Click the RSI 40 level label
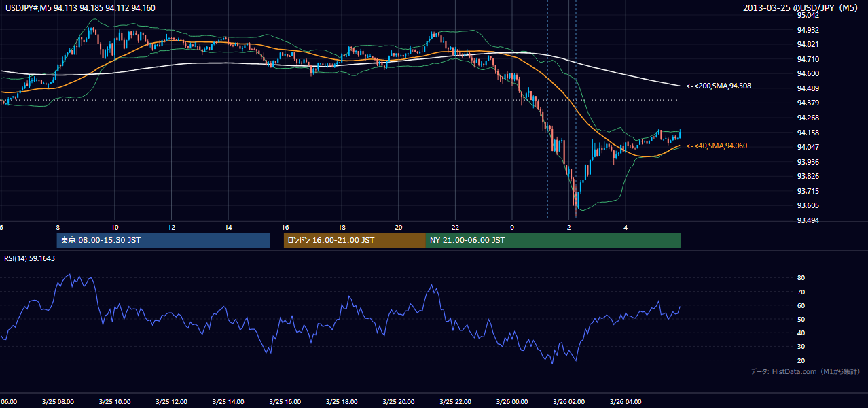Viewport: 868px width, 408px height. pyautogui.click(x=801, y=333)
